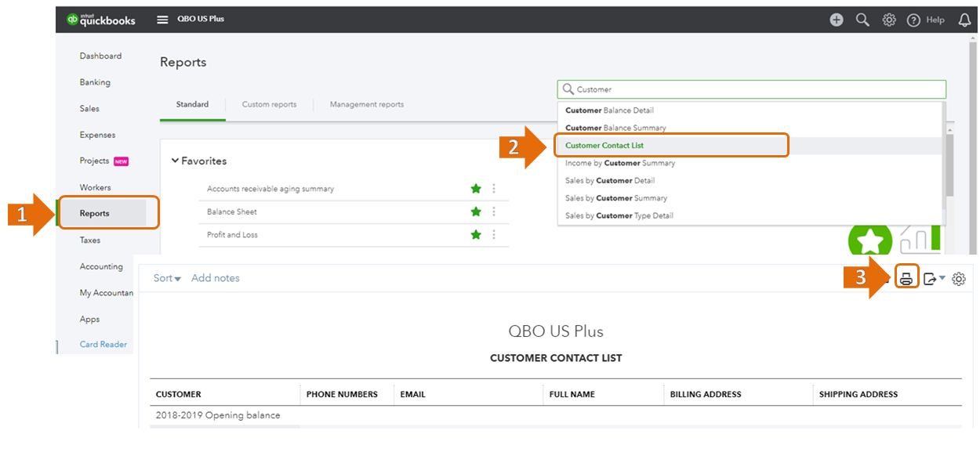The height and width of the screenshot is (452, 980).
Task: Open Taxes in the sidebar
Action: click(90, 240)
